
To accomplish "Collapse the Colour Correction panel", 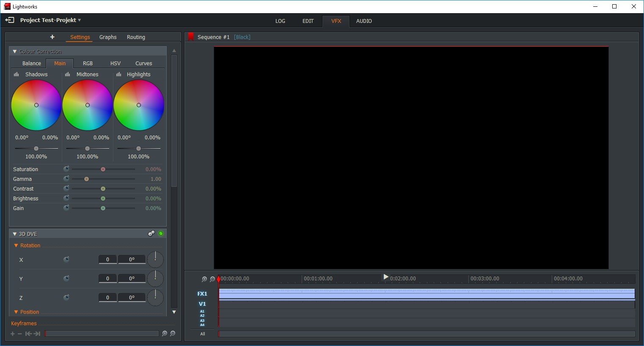I will (14, 52).
